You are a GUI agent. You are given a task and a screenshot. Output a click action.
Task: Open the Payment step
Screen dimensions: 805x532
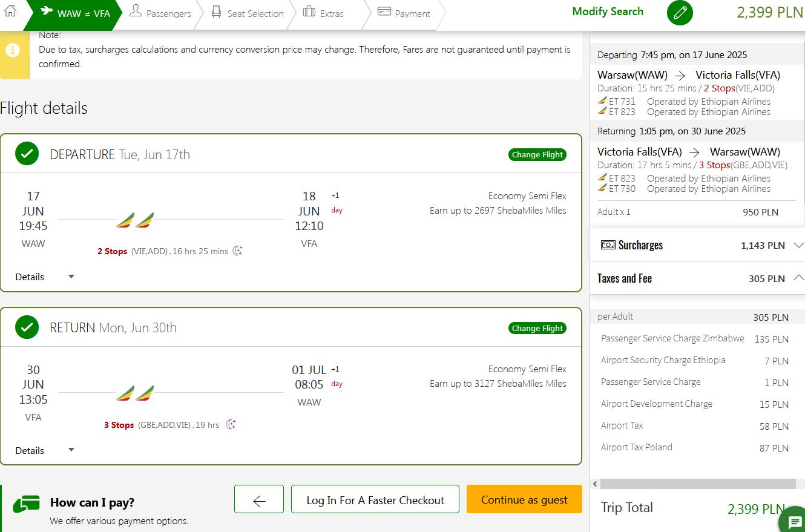tap(404, 13)
